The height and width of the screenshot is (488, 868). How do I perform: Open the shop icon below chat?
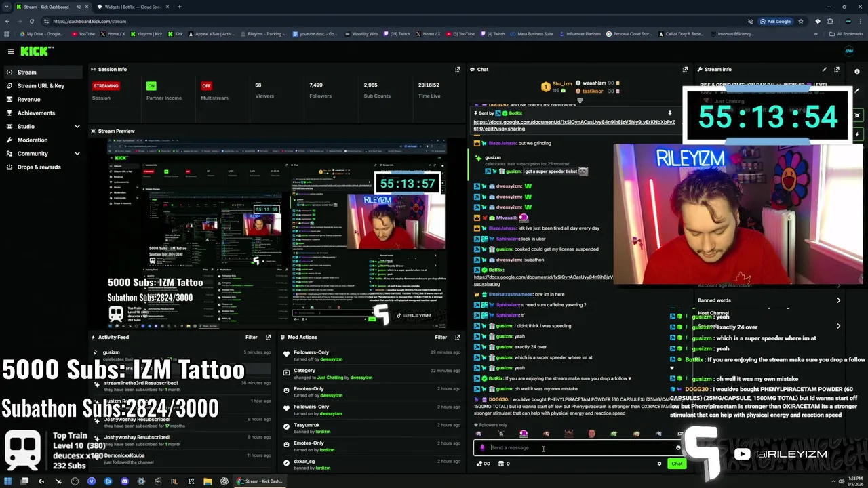[501, 464]
